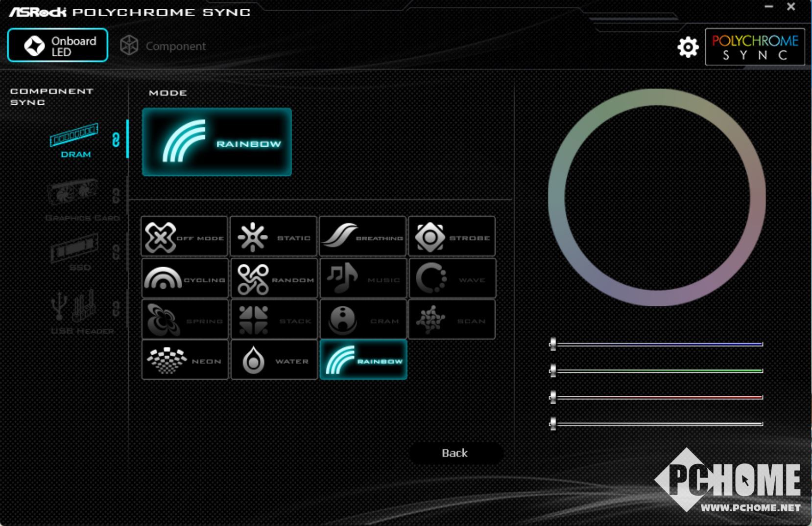Select the DRAM component
Viewport: 812px width, 526px height.
click(74, 140)
